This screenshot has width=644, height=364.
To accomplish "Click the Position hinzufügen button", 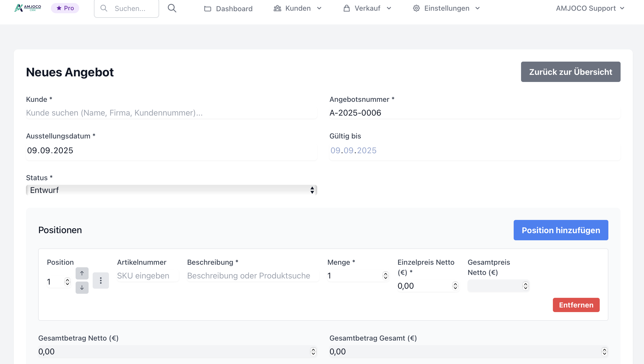I will tap(561, 230).
